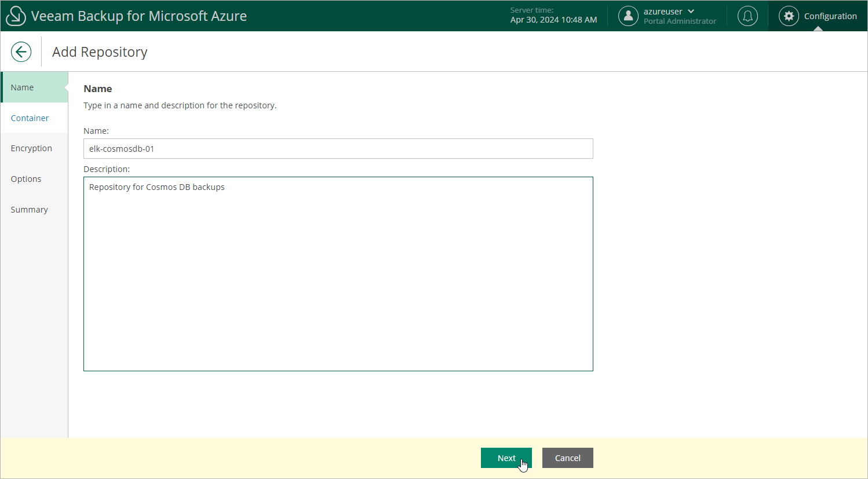Open the notifications bell icon
Image resolution: width=868 pixels, height=479 pixels.
pos(747,16)
